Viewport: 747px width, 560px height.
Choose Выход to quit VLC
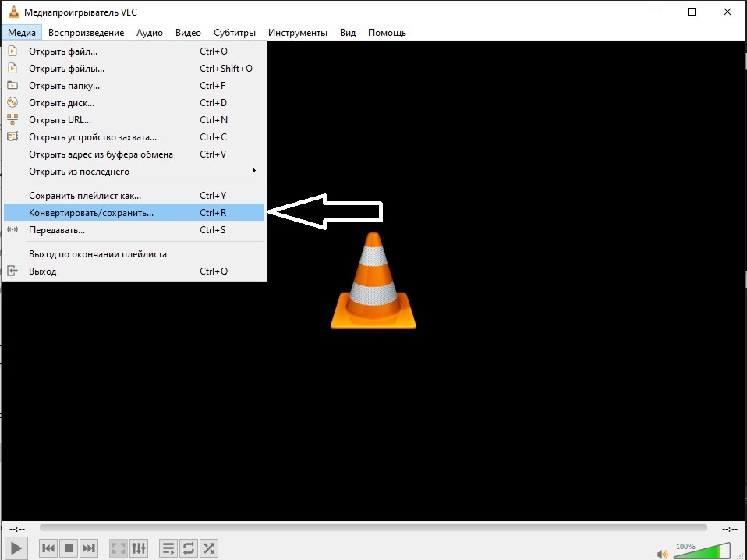click(x=134, y=271)
